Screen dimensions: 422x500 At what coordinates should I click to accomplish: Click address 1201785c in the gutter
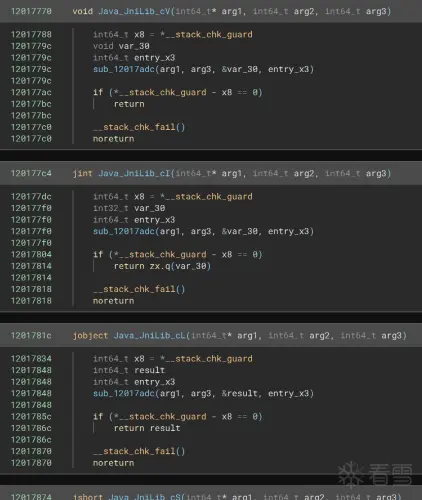click(31, 416)
